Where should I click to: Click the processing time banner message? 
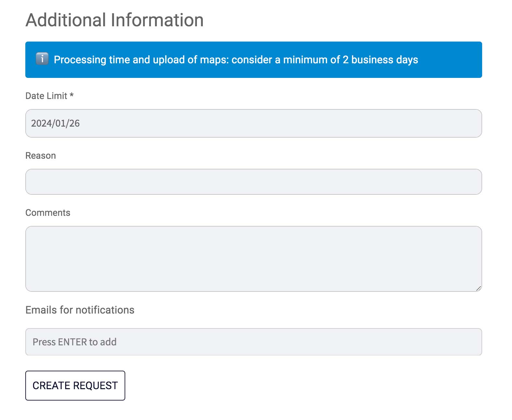point(236,60)
